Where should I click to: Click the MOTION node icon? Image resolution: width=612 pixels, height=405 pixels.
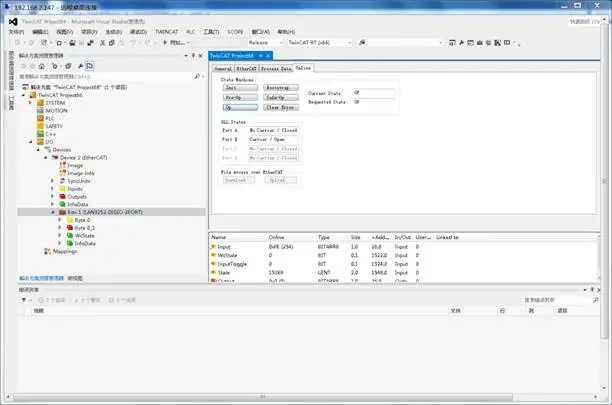click(40, 110)
